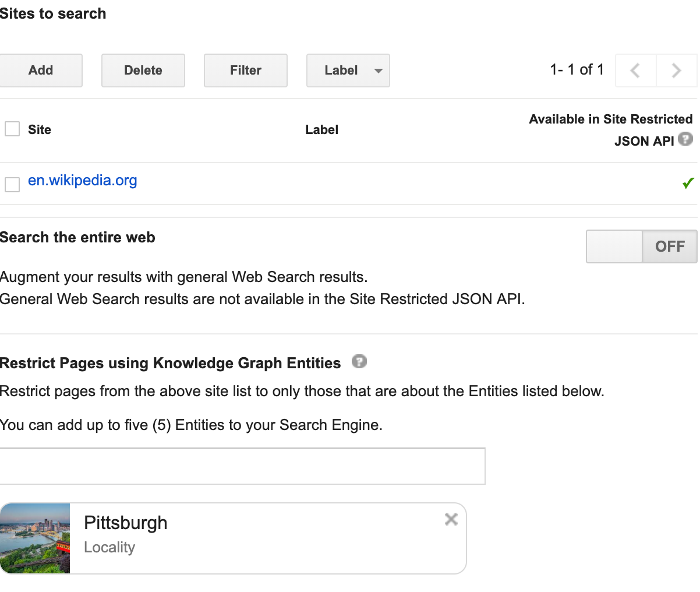Go to next page of sites
This screenshot has width=700, height=592.
[676, 71]
